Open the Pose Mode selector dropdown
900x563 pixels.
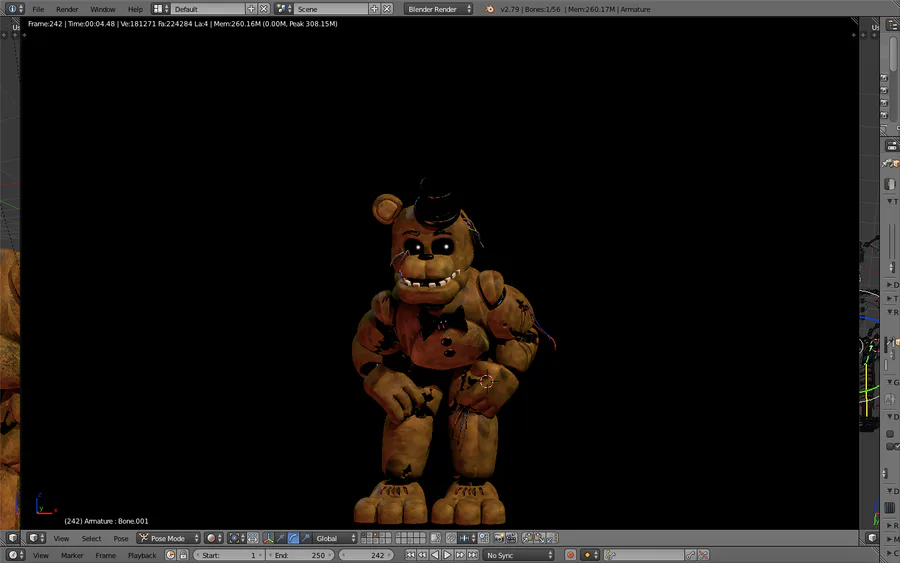point(169,538)
